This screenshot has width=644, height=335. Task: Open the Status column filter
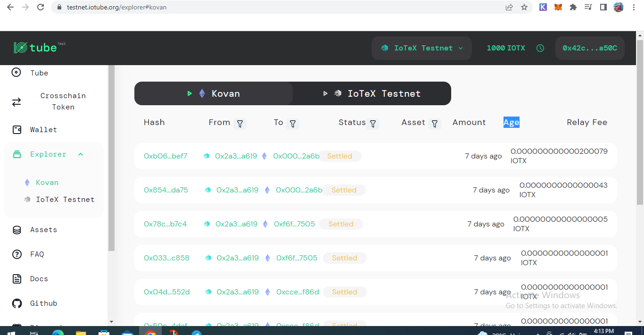coord(373,124)
